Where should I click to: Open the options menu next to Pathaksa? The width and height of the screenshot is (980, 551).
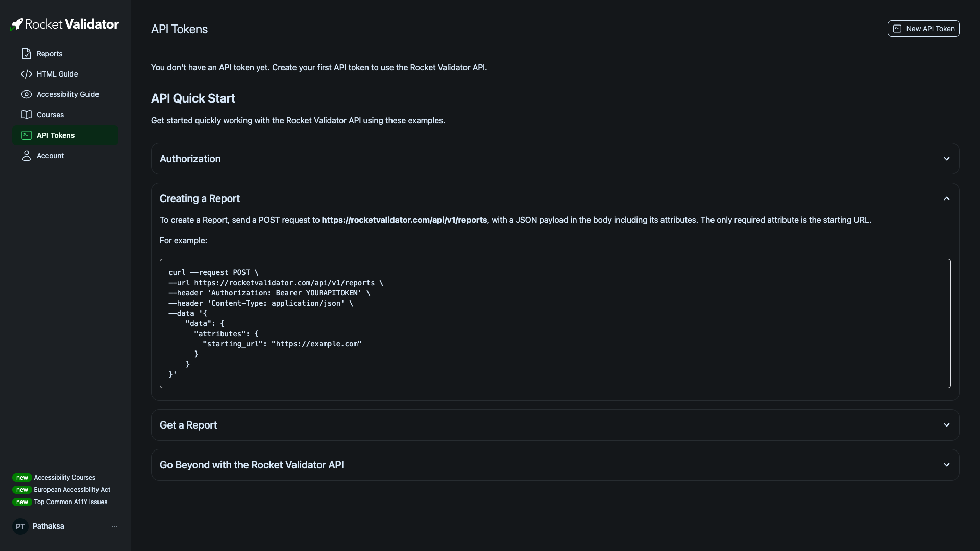(114, 526)
